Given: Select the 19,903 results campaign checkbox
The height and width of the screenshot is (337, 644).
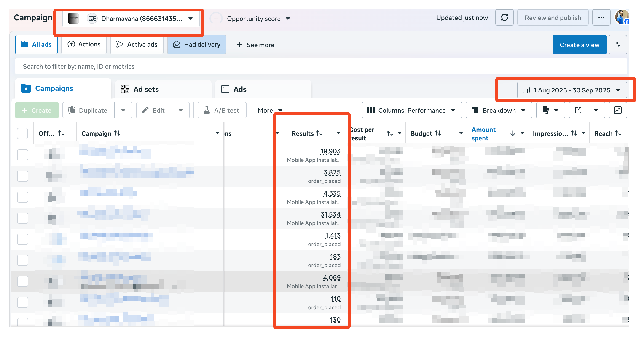Looking at the screenshot, I should point(22,155).
